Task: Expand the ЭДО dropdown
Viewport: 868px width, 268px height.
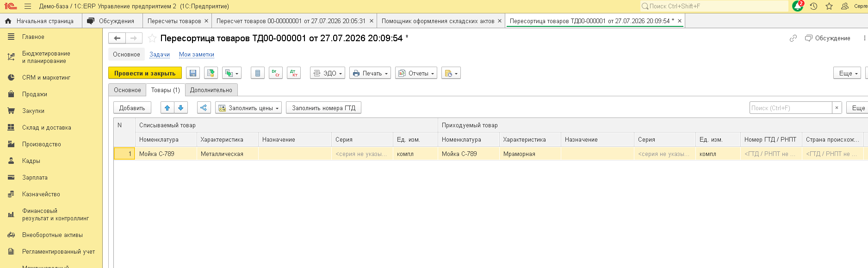Action: [328, 73]
